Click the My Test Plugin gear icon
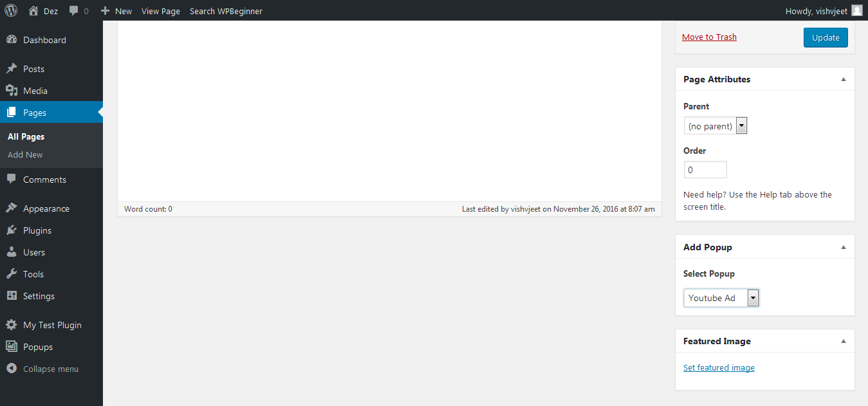Screen dimensions: 868x406 (12, 325)
